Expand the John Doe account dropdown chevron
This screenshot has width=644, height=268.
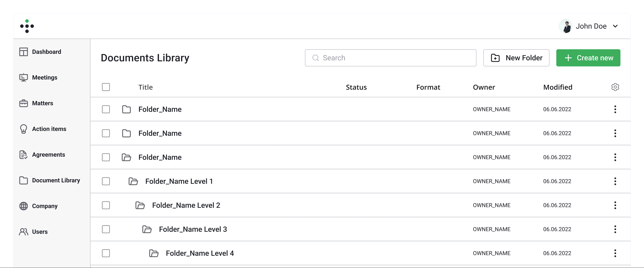pyautogui.click(x=615, y=26)
